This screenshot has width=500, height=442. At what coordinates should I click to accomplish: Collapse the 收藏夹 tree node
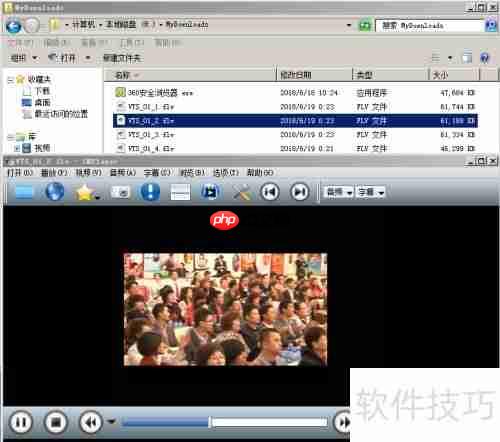coord(10,80)
